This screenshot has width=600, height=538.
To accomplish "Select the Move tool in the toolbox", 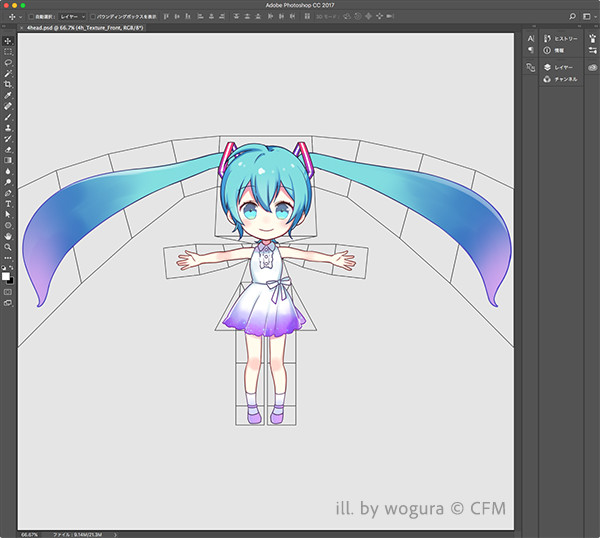I will (8, 41).
